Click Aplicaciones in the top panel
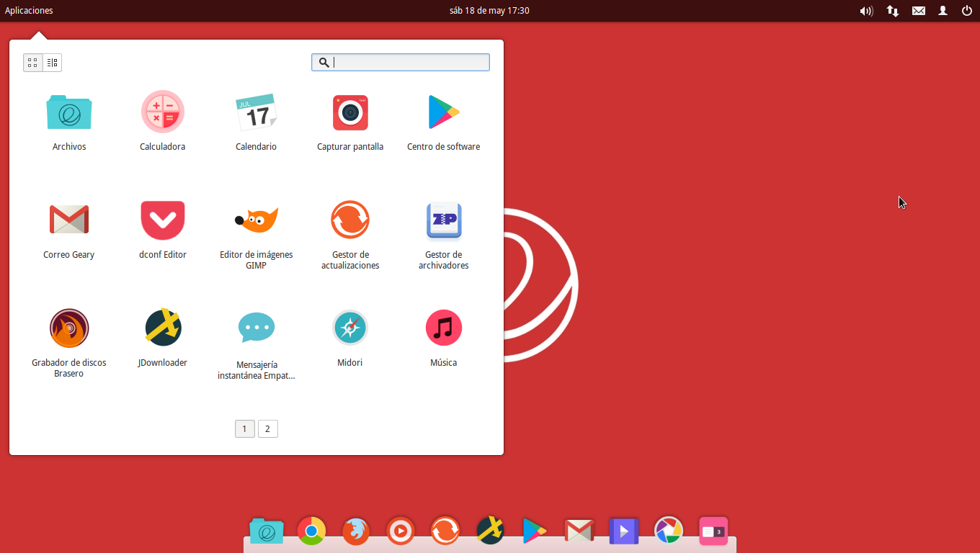Screen dimensions: 980x553 tap(29, 11)
